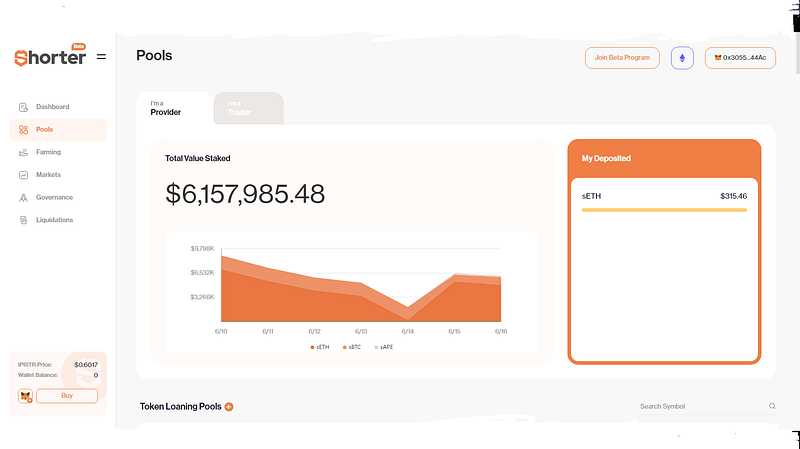The width and height of the screenshot is (800, 449).
Task: Click the Farming sidebar icon
Action: tap(23, 153)
